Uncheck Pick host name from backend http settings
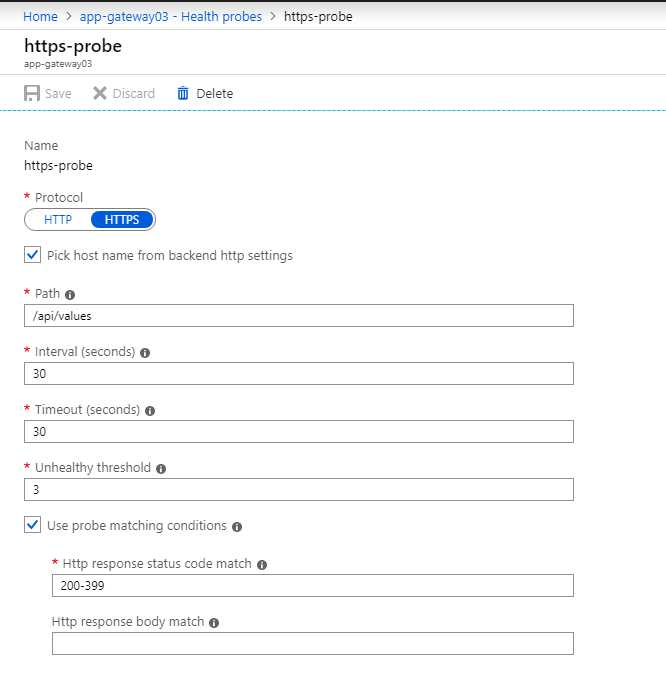This screenshot has height=676, width=666. [x=32, y=255]
